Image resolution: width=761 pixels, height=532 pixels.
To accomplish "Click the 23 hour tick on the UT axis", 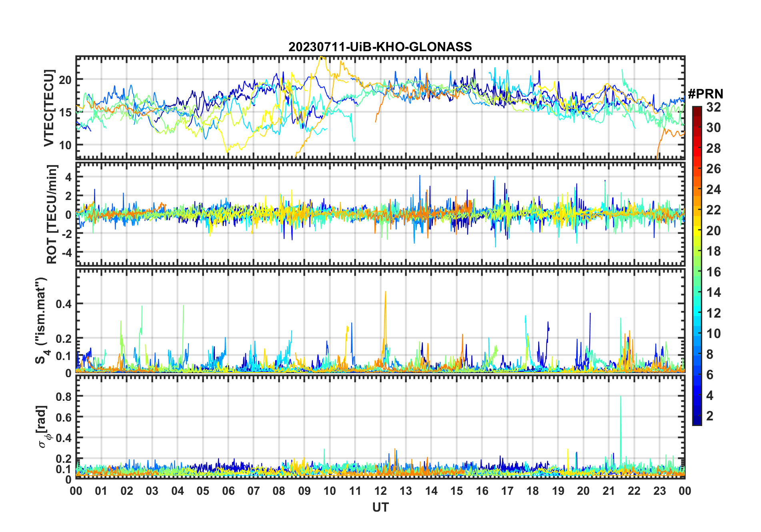I will click(660, 491).
